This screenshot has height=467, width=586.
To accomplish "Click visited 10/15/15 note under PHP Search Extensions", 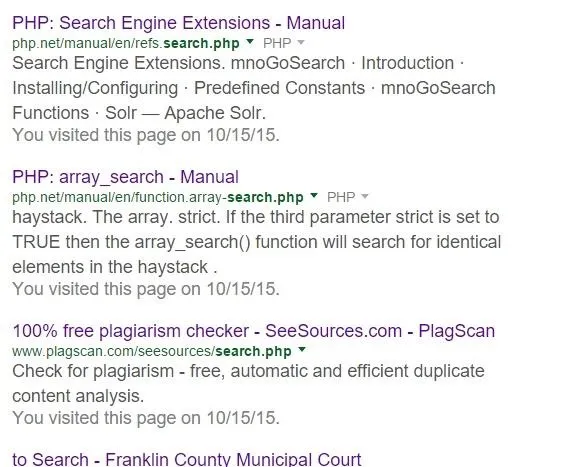I will [x=146, y=135].
